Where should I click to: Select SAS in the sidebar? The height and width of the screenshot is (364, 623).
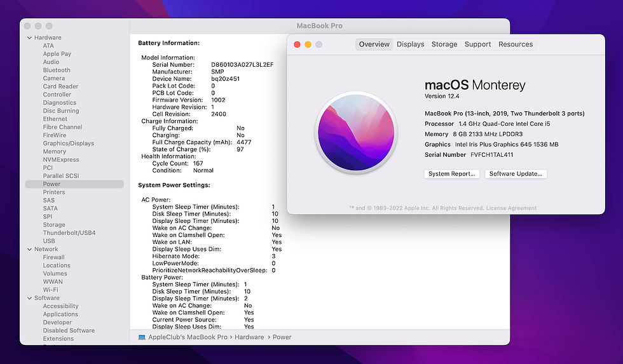tap(48, 201)
